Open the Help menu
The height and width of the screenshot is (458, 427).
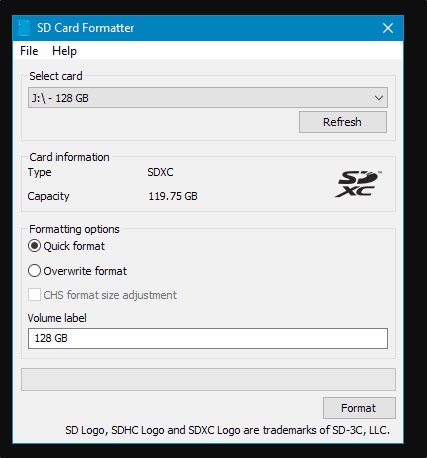point(64,51)
